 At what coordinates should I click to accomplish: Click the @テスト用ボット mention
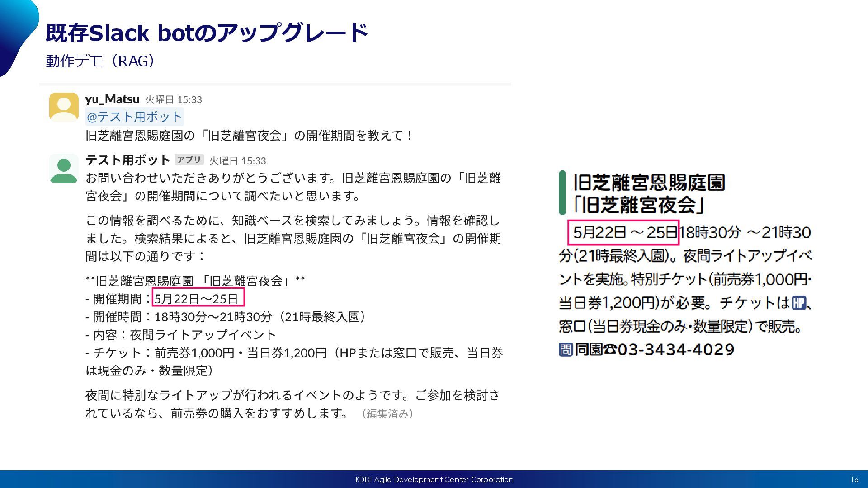click(x=134, y=117)
